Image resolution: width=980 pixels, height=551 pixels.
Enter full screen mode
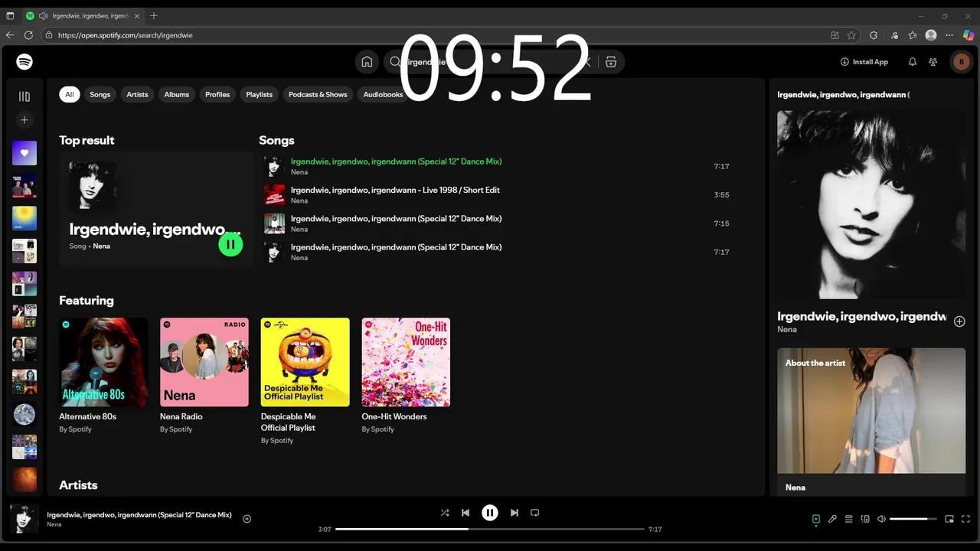pyautogui.click(x=965, y=519)
